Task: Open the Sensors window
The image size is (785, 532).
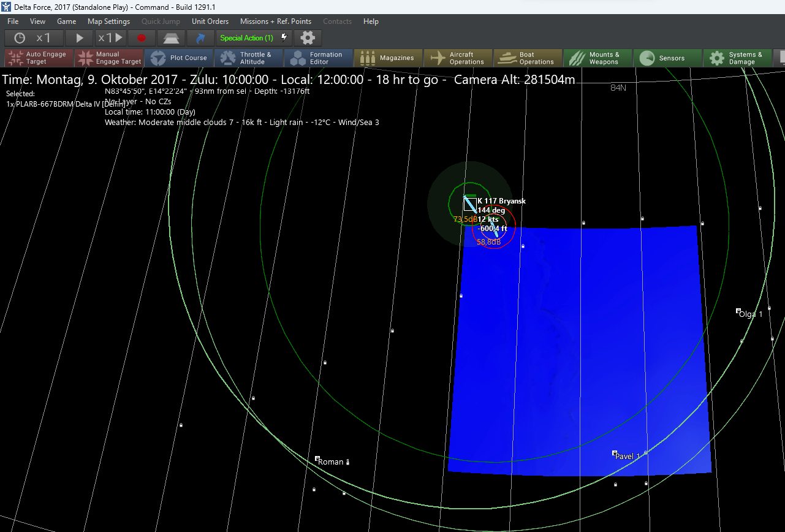Action: (667, 58)
